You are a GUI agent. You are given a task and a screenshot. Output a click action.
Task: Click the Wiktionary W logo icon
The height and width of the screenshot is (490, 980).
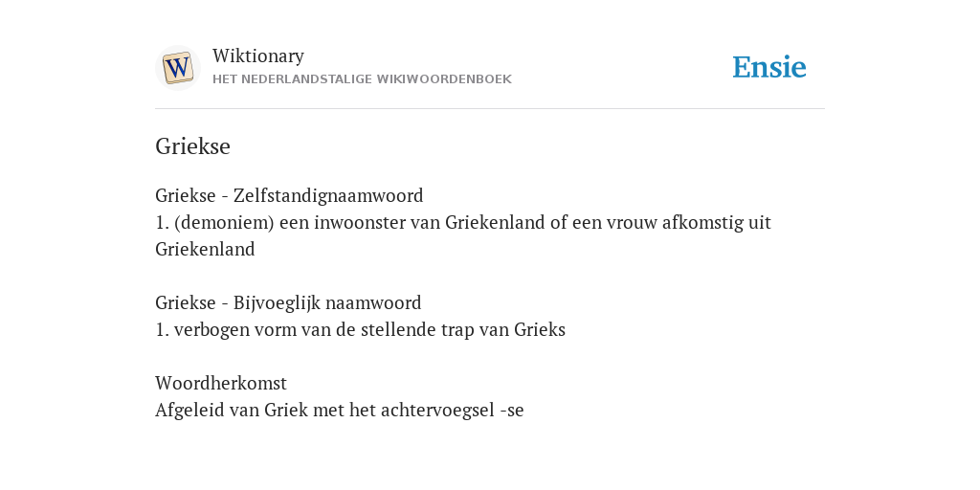click(x=177, y=68)
